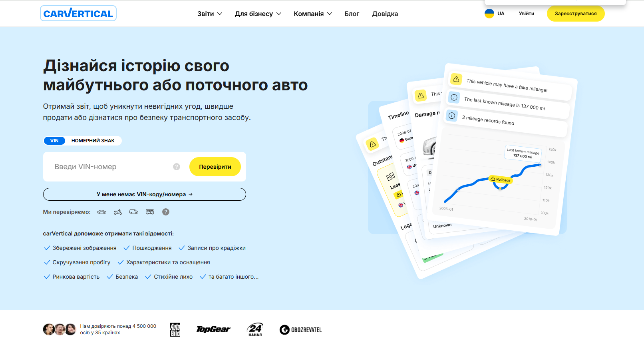Click Характеристики та оснащення text

(x=168, y=262)
